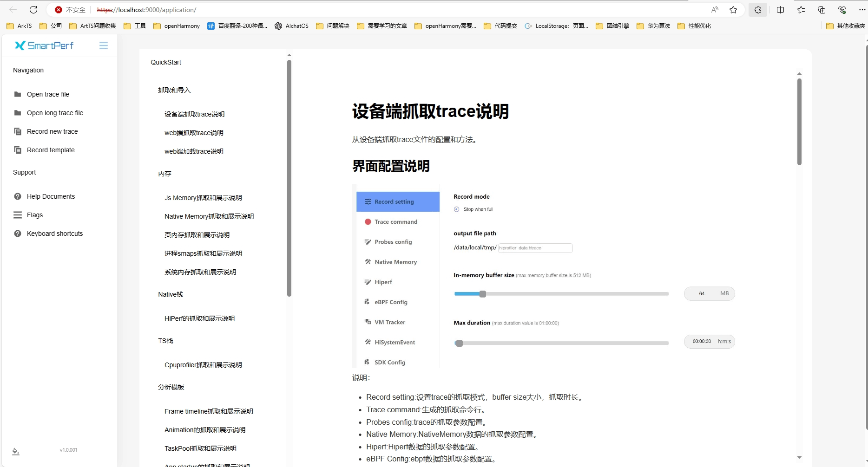Open the Flags settings

pos(34,215)
